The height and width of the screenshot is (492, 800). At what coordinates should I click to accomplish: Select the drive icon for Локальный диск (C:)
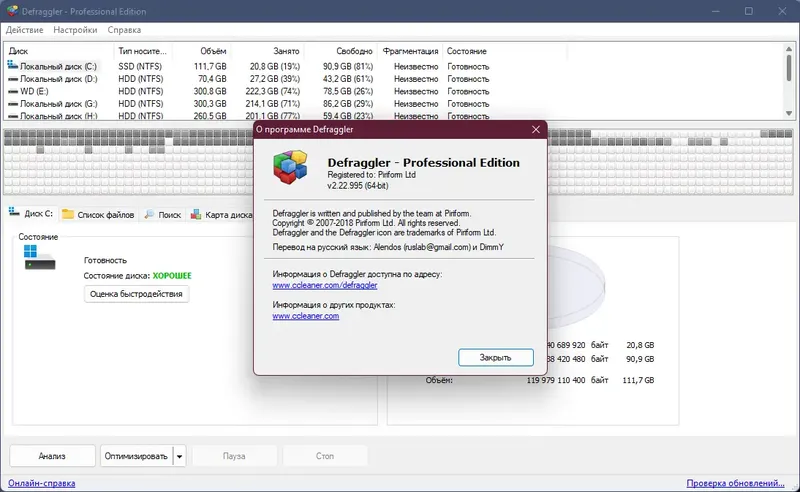[x=13, y=65]
